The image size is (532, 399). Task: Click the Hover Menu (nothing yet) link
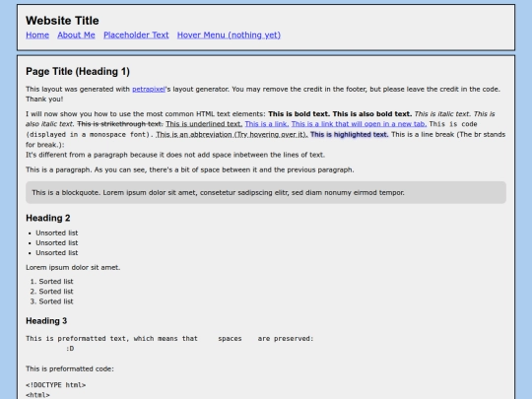(229, 34)
